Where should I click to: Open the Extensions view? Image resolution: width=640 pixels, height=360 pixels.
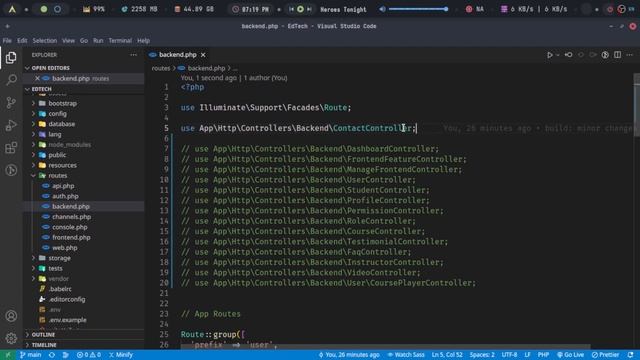tap(11, 148)
